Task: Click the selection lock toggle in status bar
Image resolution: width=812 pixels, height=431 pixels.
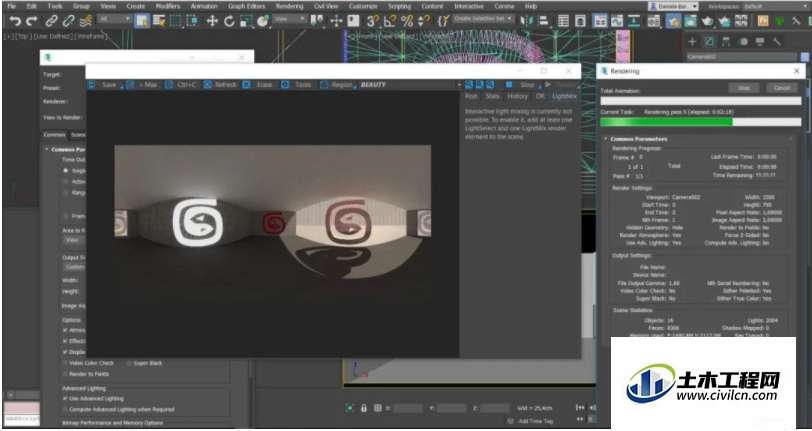Action: (x=364, y=408)
